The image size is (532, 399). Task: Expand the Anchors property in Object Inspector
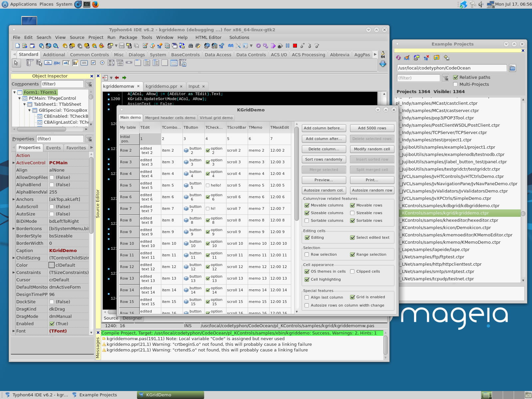point(14,199)
